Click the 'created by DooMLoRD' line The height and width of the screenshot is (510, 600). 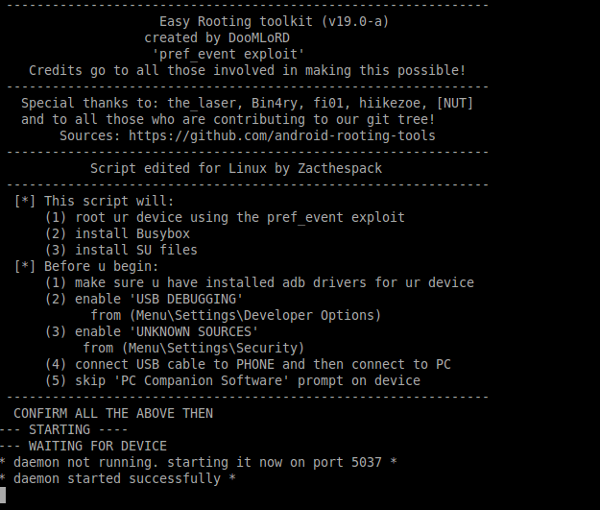217,37
